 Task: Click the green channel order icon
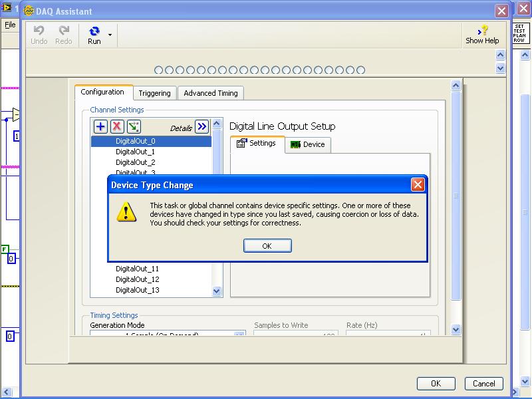coord(134,126)
